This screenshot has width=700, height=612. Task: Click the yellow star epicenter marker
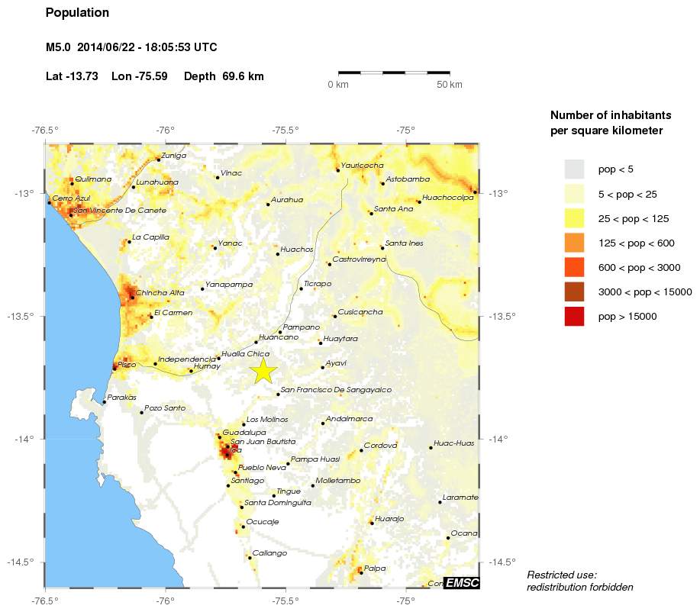click(263, 371)
